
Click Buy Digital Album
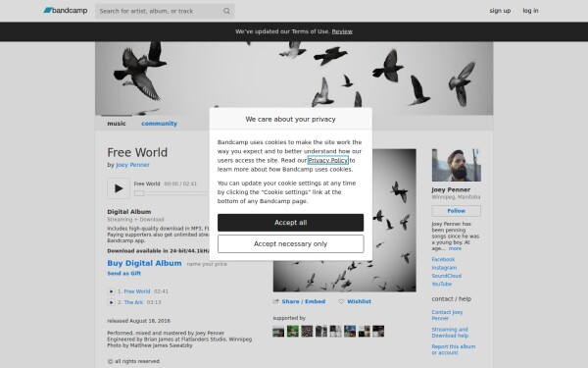tap(144, 263)
